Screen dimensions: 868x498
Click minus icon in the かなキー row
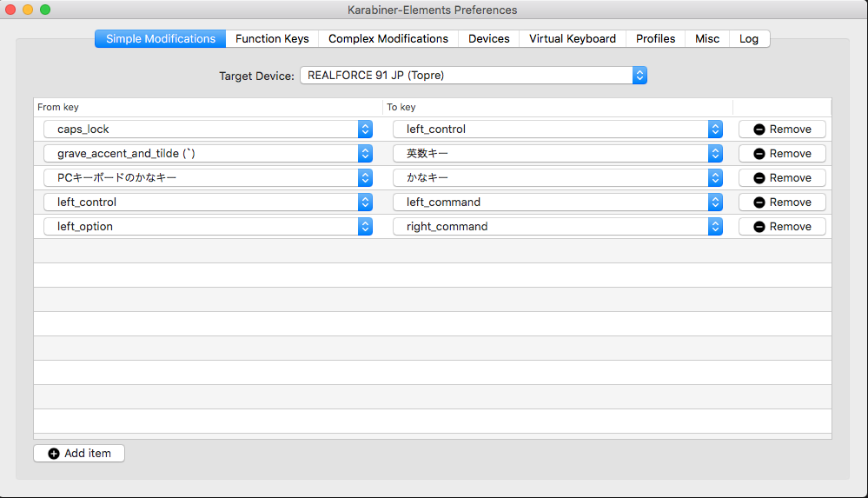coord(759,178)
